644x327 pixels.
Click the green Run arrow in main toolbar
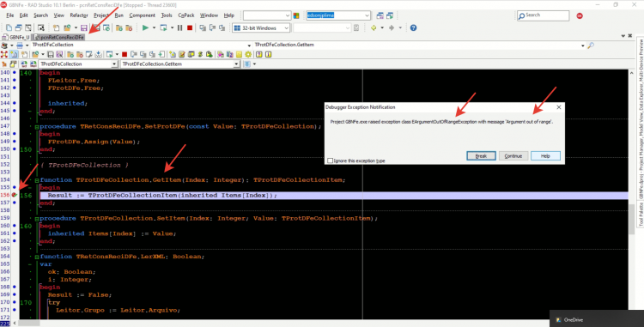click(x=145, y=28)
